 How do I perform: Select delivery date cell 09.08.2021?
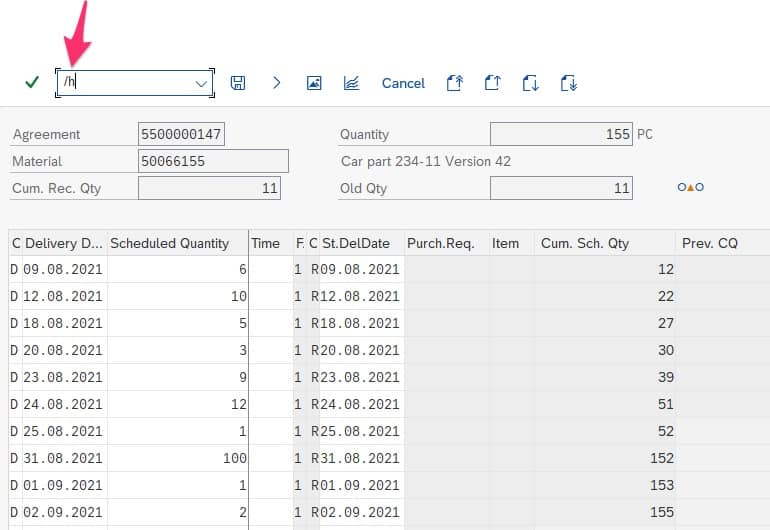pos(63,269)
